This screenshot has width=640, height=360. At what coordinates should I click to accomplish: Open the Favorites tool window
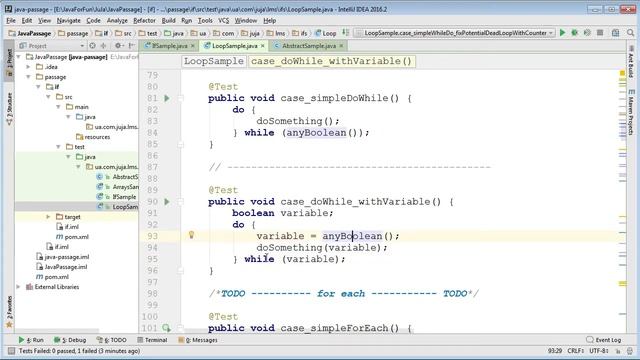click(9, 312)
